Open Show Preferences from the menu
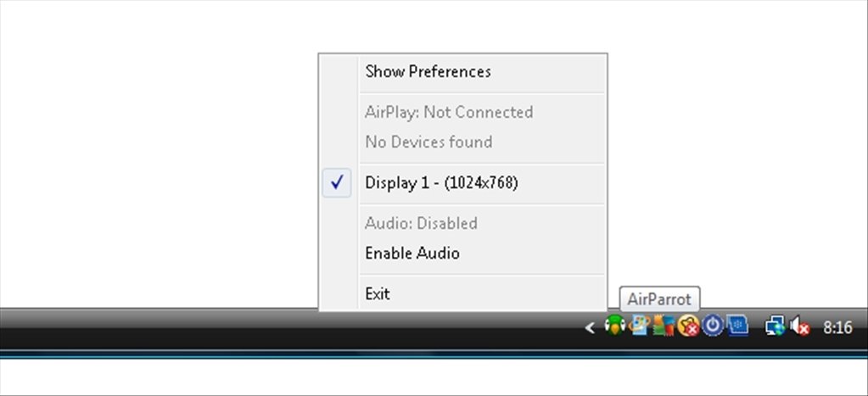 (x=462, y=72)
